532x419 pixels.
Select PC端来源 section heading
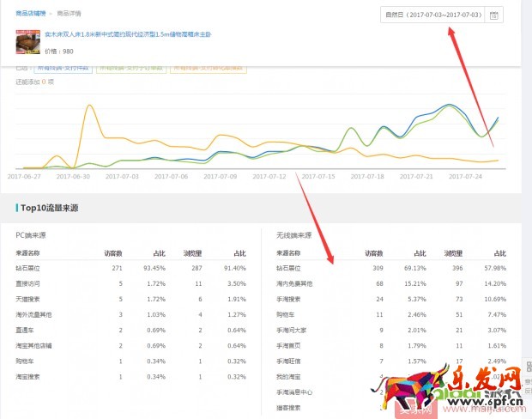(x=33, y=234)
